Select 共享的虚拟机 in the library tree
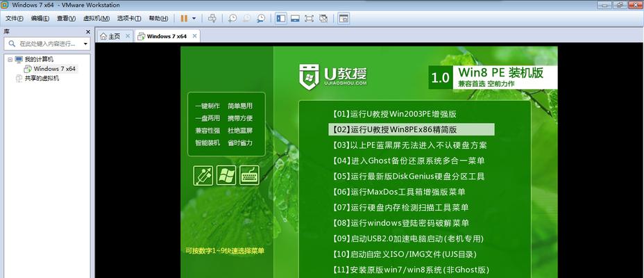The width and height of the screenshot is (644, 278). click(42, 78)
